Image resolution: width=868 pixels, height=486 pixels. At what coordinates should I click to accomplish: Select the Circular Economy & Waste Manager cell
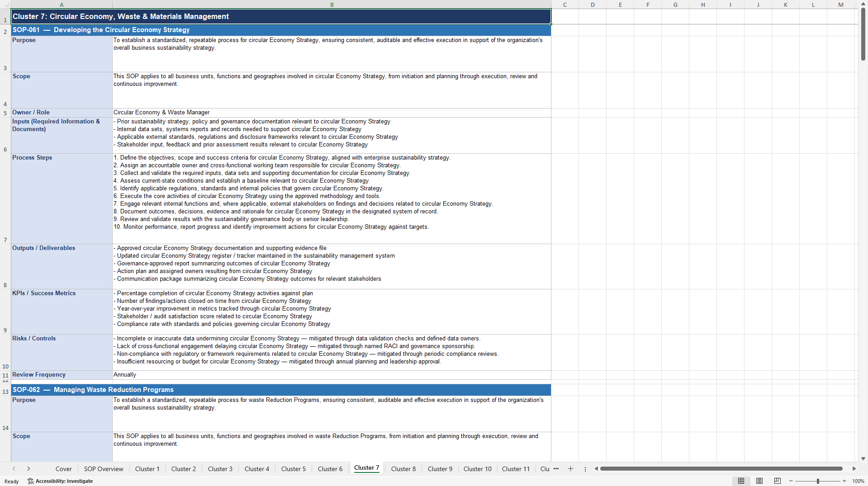tap(332, 113)
